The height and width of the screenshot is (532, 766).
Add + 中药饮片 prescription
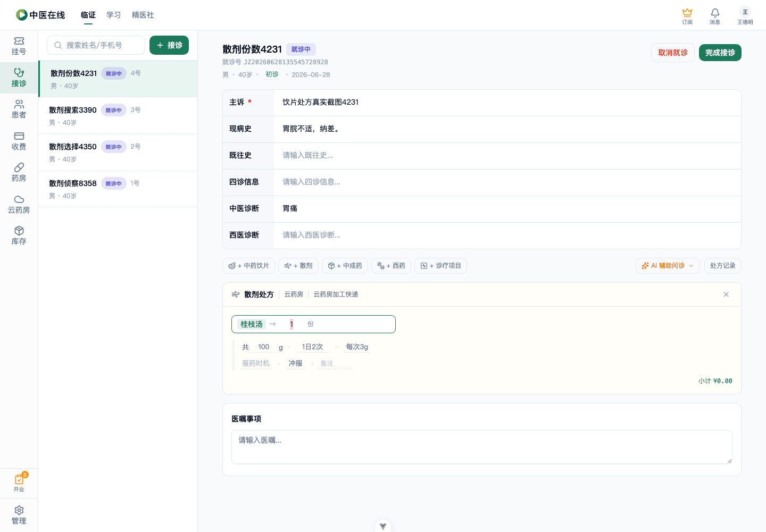pos(248,266)
